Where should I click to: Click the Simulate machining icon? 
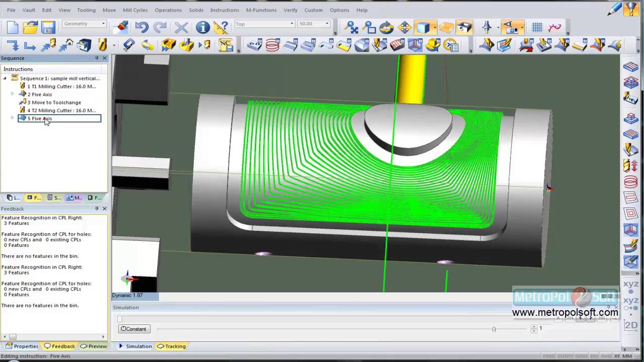(x=186, y=45)
